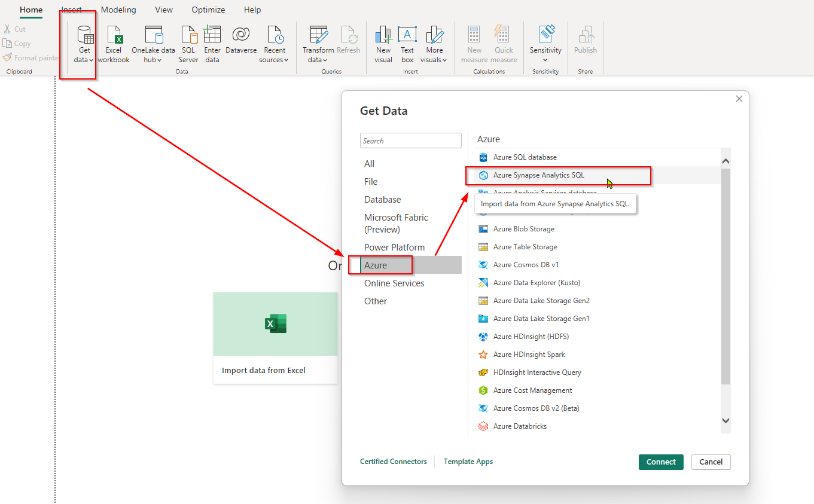Viewport: 814px width, 504px height.
Task: Open OneLake data hub
Action: pyautogui.click(x=154, y=44)
